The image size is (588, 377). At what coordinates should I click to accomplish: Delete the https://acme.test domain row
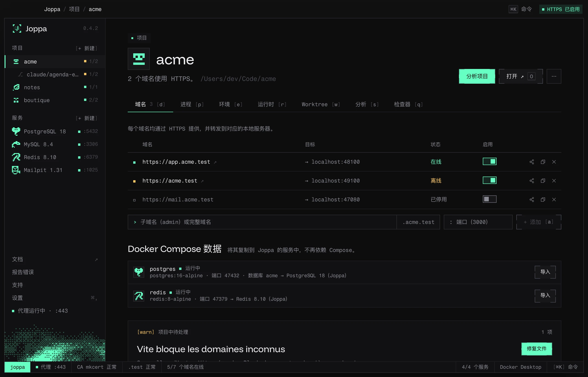(x=554, y=181)
